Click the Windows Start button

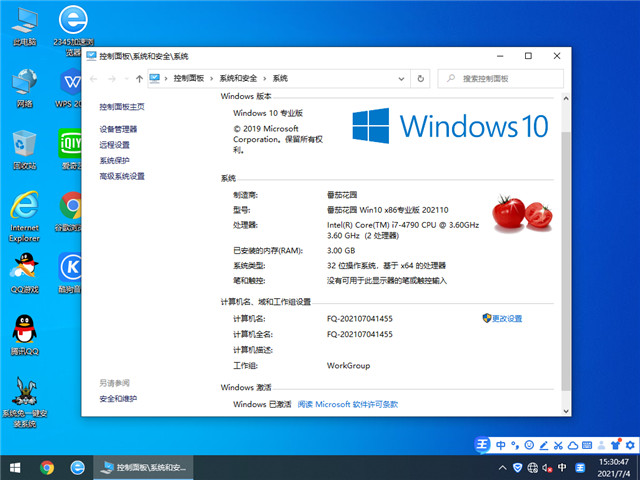[15, 468]
